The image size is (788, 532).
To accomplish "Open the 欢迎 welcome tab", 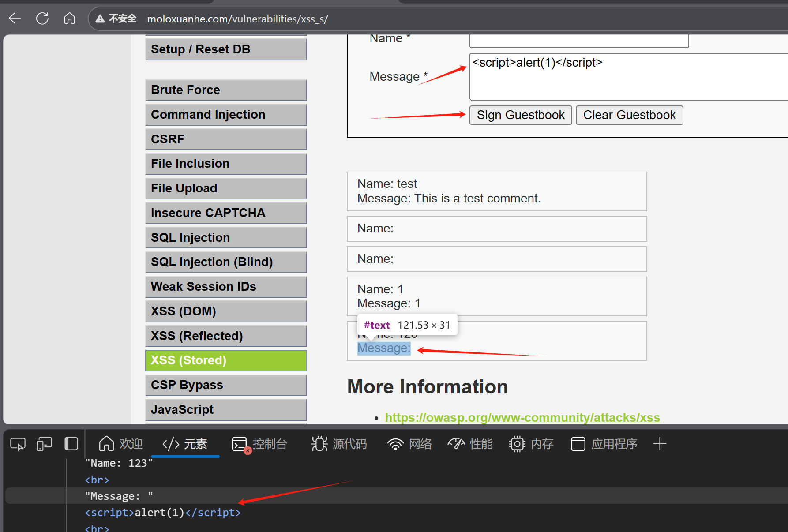I will pos(120,444).
